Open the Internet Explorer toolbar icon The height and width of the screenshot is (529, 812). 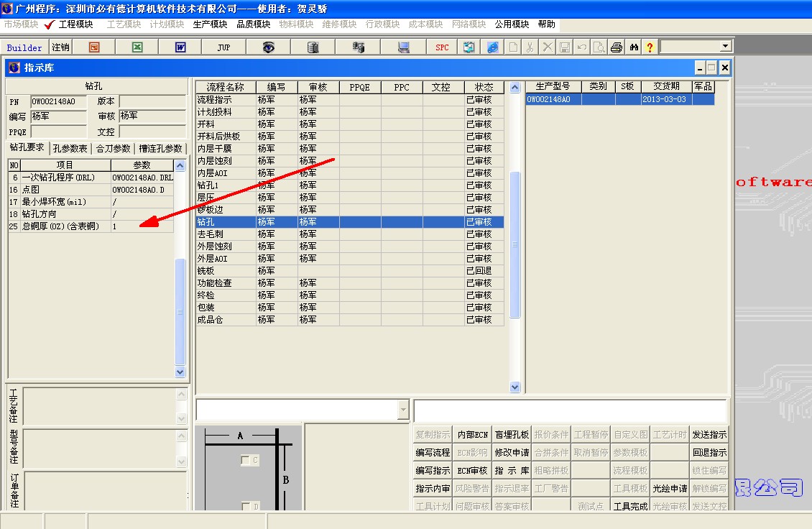(492, 47)
